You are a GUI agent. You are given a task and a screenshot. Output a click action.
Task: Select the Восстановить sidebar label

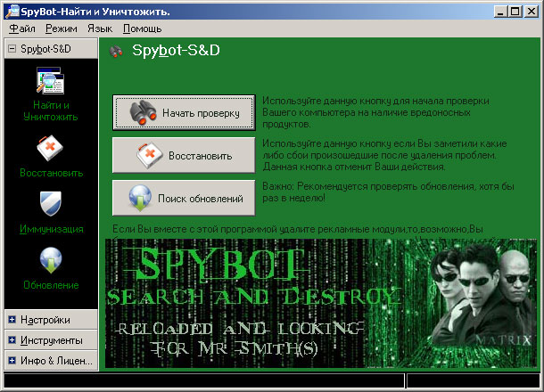click(x=52, y=173)
